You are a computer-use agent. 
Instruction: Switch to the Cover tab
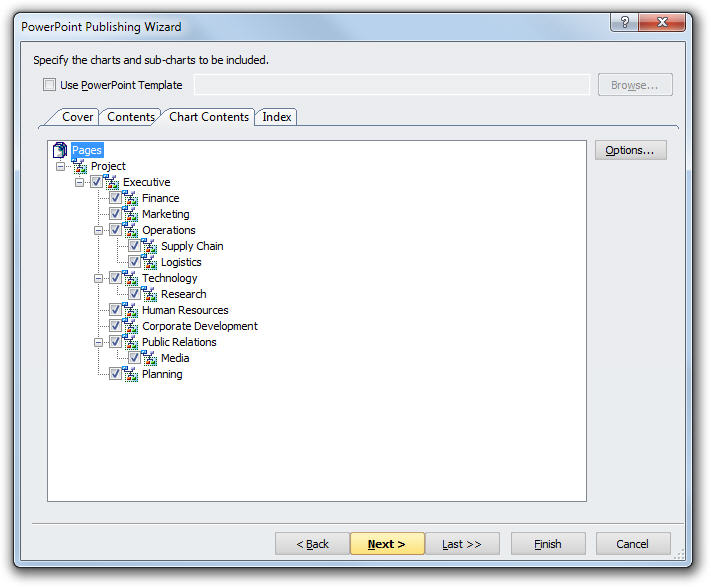[x=77, y=117]
